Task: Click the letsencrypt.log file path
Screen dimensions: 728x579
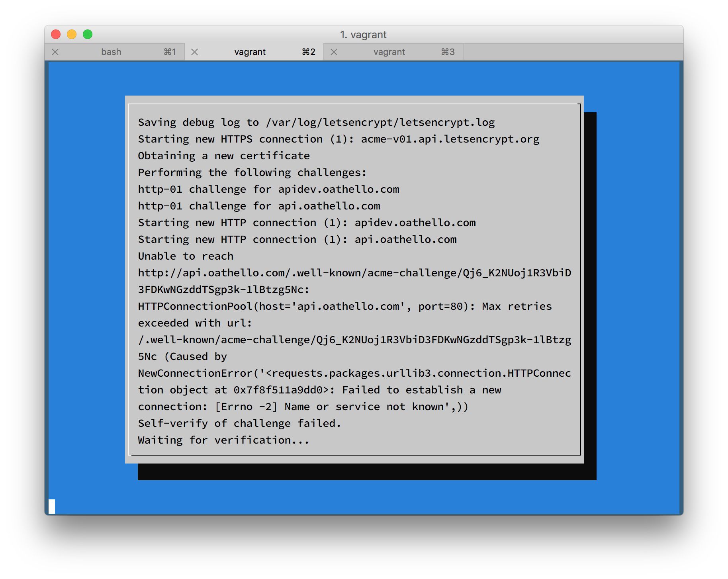Action: (380, 122)
